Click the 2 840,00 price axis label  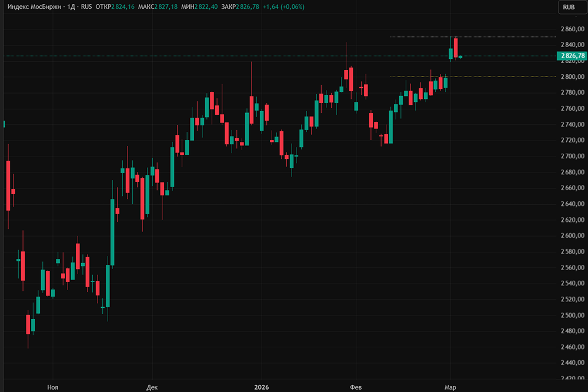coord(572,45)
